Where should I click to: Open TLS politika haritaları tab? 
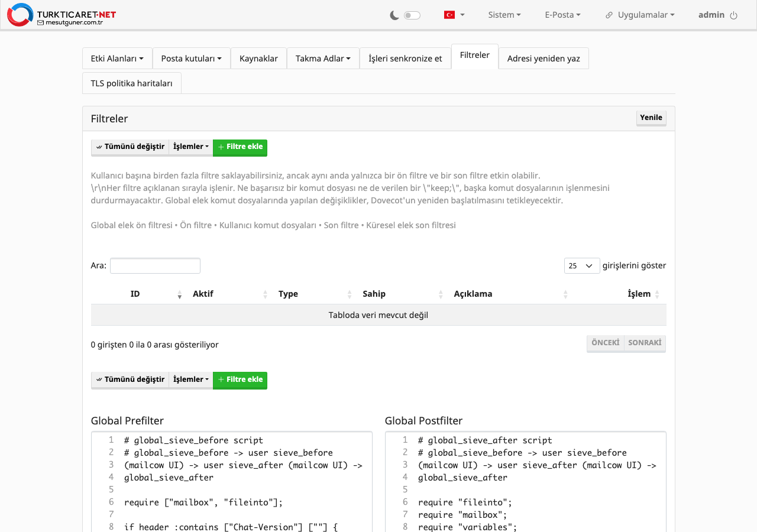(x=131, y=83)
